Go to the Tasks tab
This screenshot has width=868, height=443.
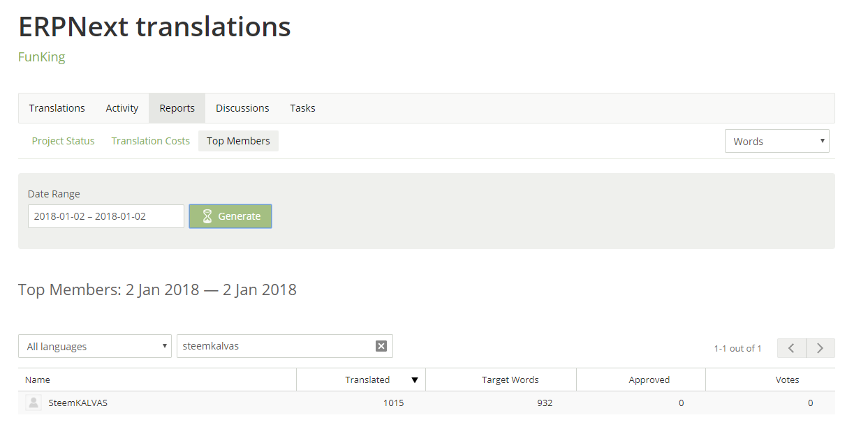tap(303, 108)
